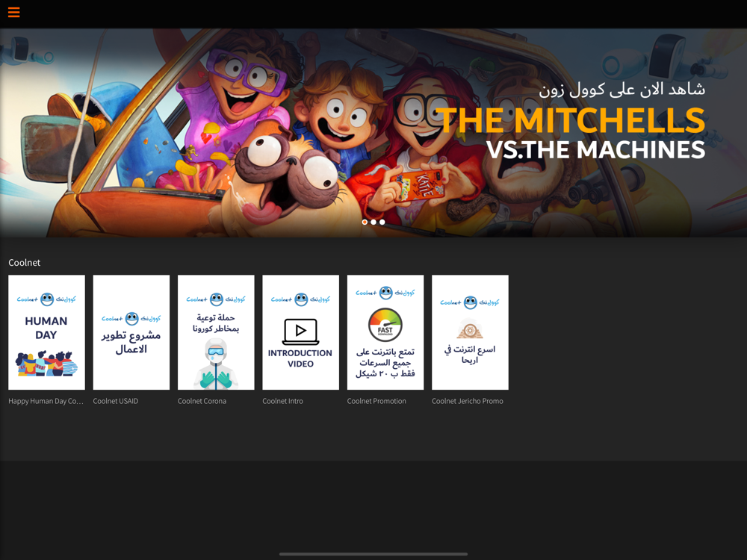Click the 'Coolnet Jericho Promo' title text
This screenshot has width=747, height=560.
[468, 401]
